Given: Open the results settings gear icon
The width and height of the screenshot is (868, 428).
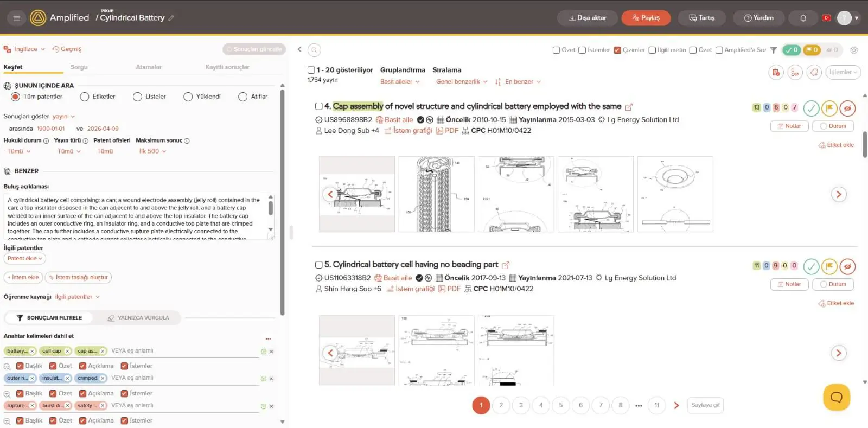Looking at the screenshot, I should coord(853,50).
